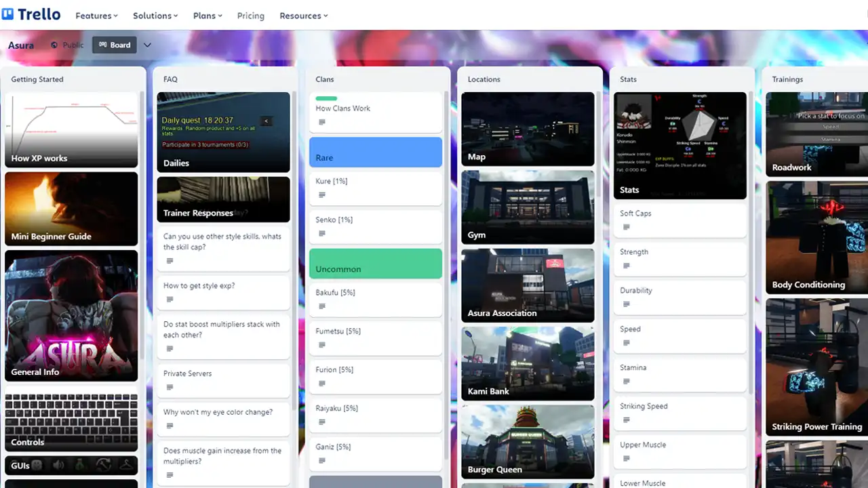
Task: Click description icon on Durability card
Action: [x=627, y=304]
